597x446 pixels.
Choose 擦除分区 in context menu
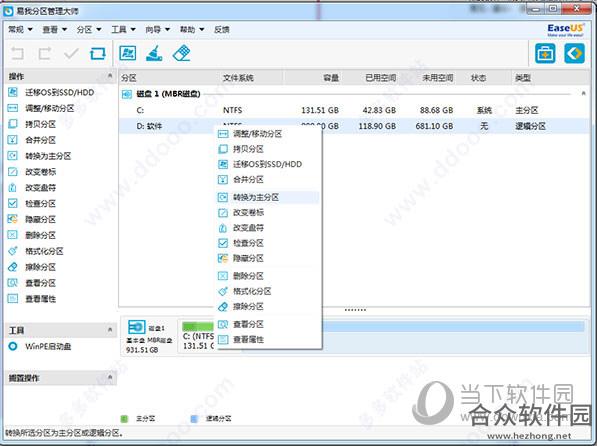[268, 307]
